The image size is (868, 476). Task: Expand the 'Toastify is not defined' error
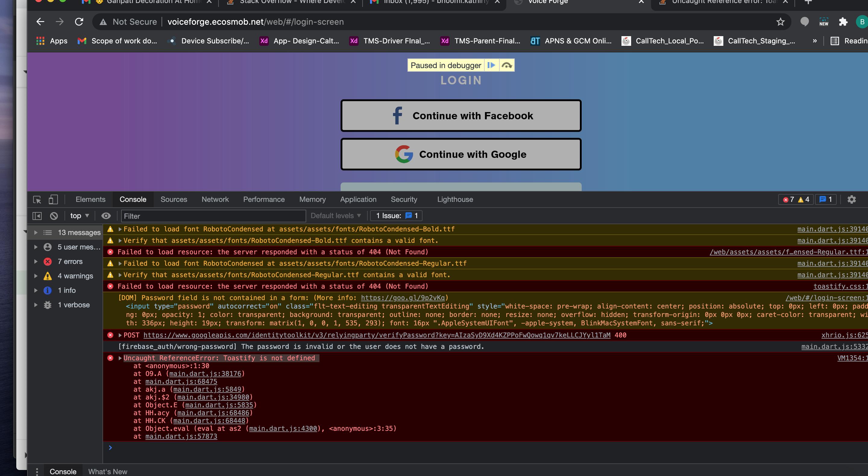120,358
